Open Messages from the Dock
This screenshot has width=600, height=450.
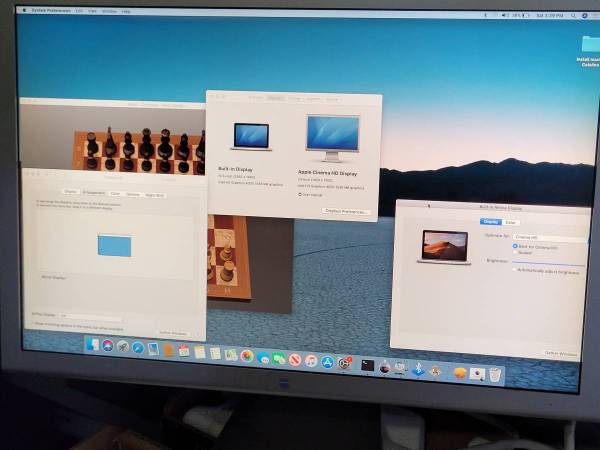coord(263,357)
